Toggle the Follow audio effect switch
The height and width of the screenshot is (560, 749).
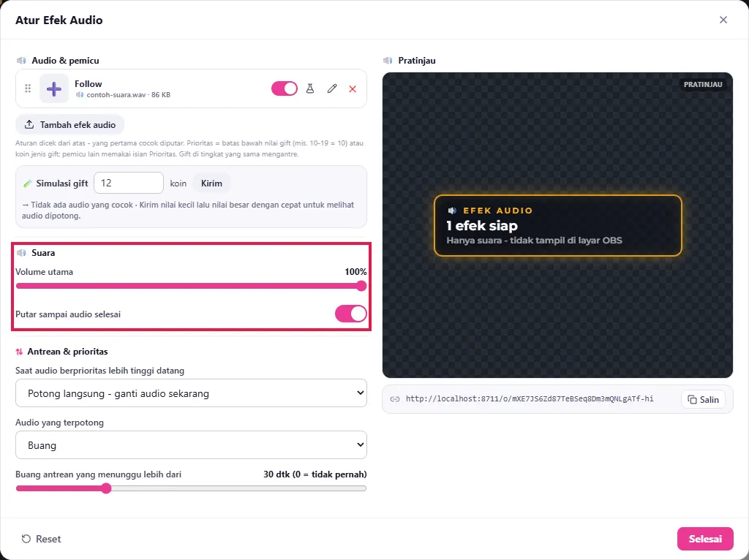(285, 88)
